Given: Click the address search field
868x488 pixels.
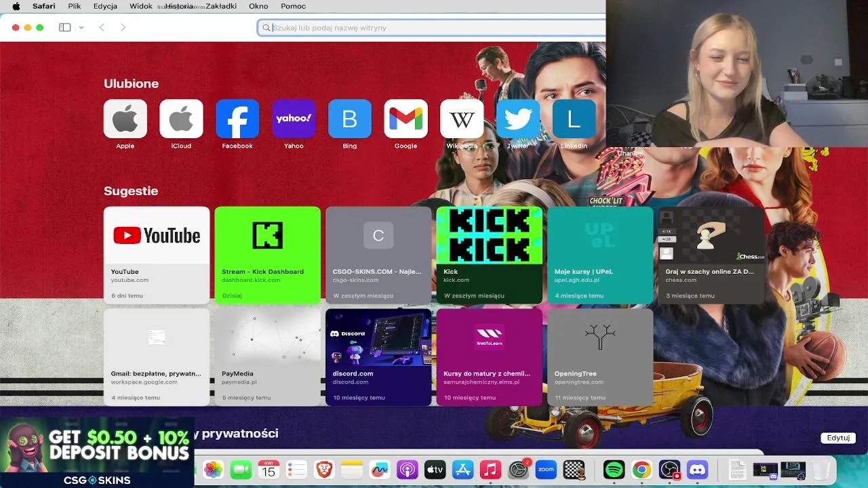Looking at the screenshot, I should pyautogui.click(x=431, y=28).
